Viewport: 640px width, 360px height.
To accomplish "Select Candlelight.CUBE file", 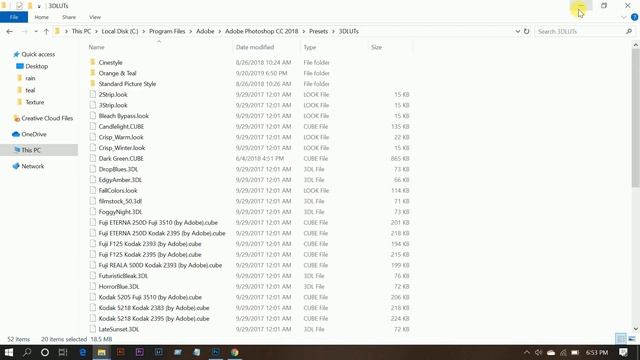I will point(121,127).
